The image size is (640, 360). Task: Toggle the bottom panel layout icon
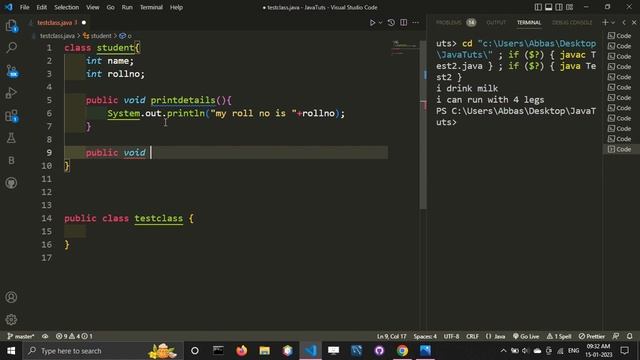(549, 7)
